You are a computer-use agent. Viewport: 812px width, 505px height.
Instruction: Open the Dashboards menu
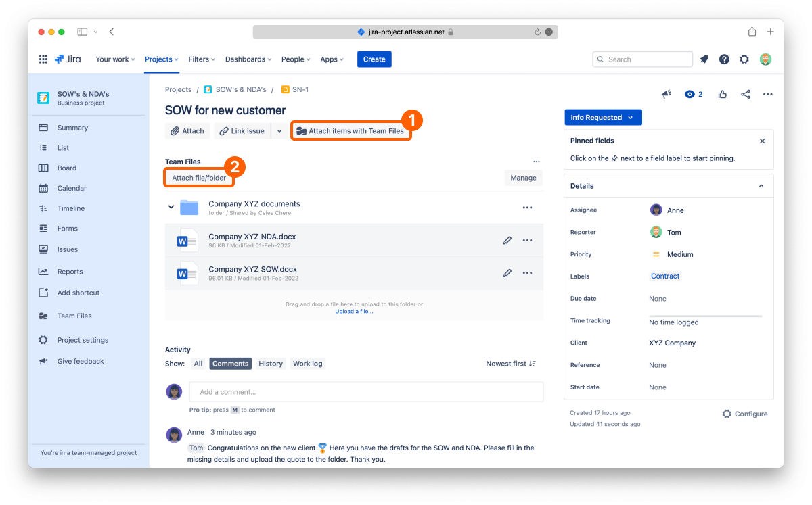click(248, 59)
